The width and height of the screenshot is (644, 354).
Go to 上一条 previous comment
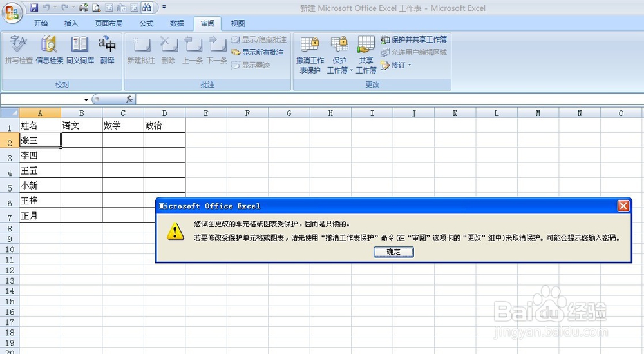click(x=193, y=50)
